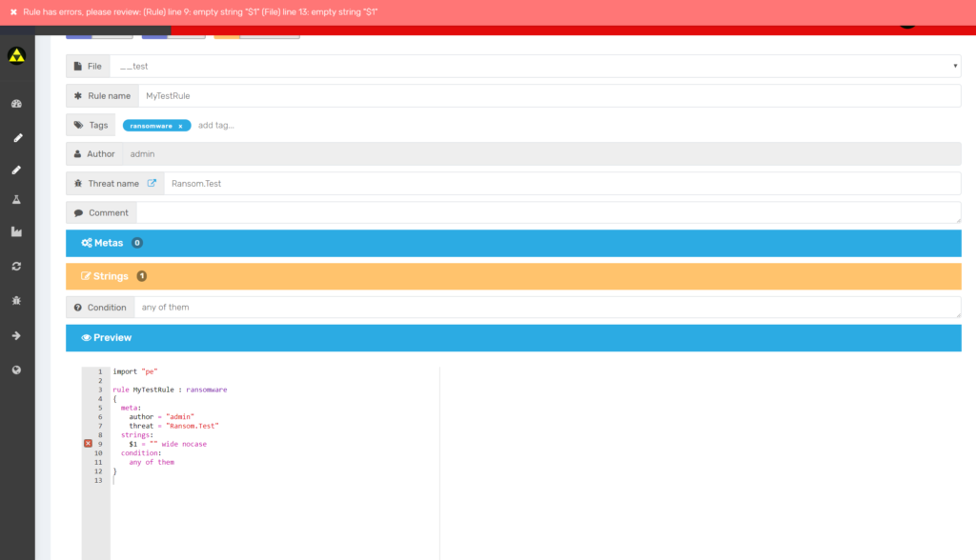This screenshot has width=976, height=560.
Task: Open the dashboard via the gauge sidebar icon
Action: (15, 103)
